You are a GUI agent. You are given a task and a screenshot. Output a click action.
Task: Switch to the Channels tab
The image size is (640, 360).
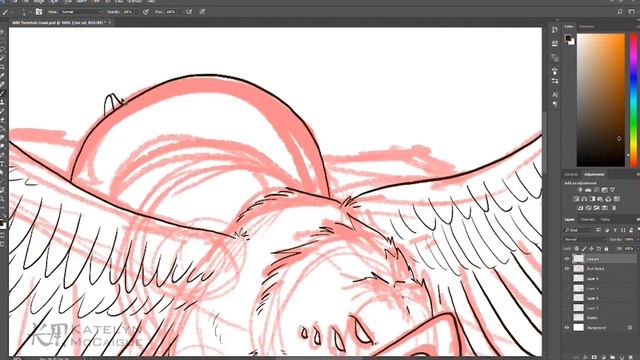click(x=587, y=220)
